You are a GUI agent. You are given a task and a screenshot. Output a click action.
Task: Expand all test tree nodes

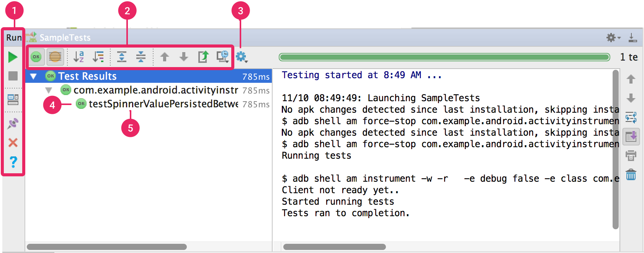click(122, 57)
